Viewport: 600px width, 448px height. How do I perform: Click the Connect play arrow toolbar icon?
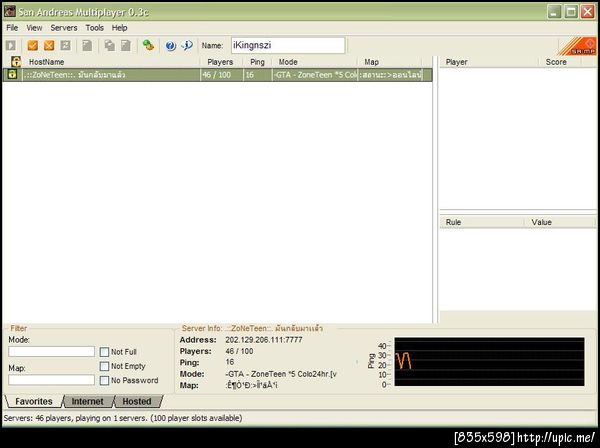(x=11, y=46)
